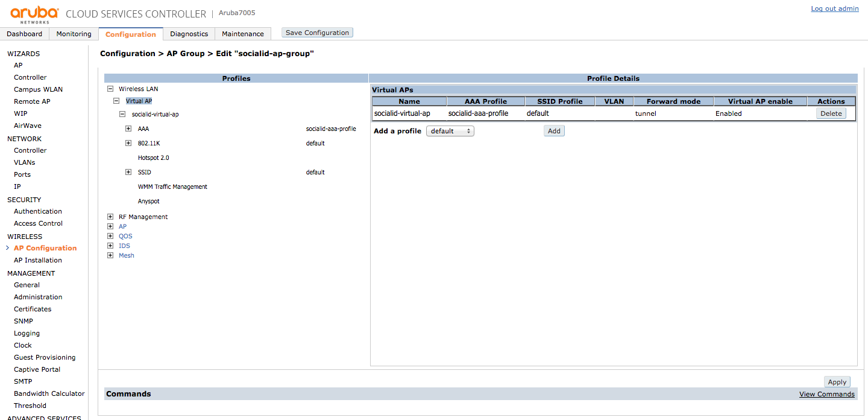Open the Diagnostics tab
This screenshot has width=868, height=420.
point(189,34)
